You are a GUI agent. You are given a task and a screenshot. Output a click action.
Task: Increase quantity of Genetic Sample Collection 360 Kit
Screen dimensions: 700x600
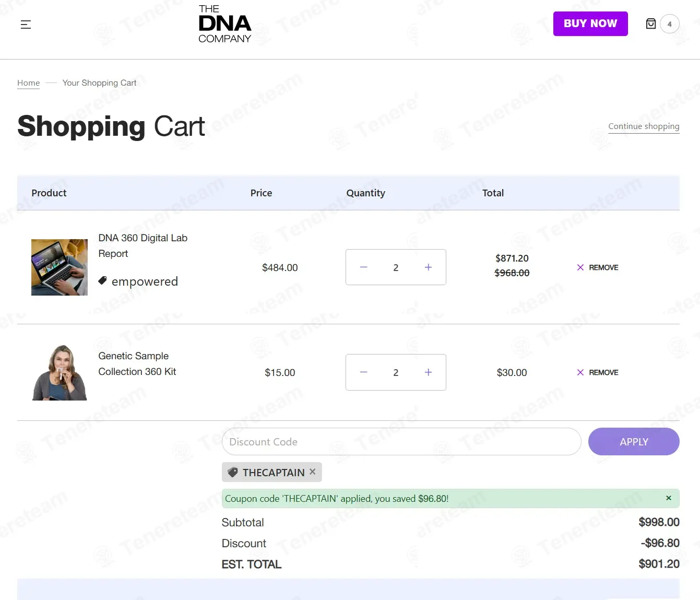(428, 372)
